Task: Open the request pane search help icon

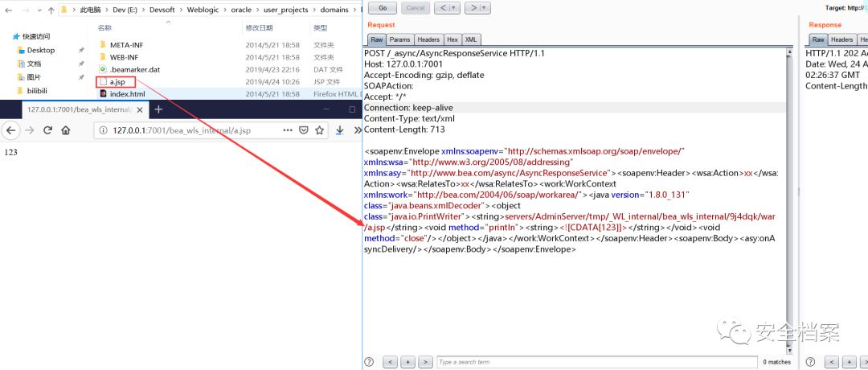Action: [x=369, y=362]
